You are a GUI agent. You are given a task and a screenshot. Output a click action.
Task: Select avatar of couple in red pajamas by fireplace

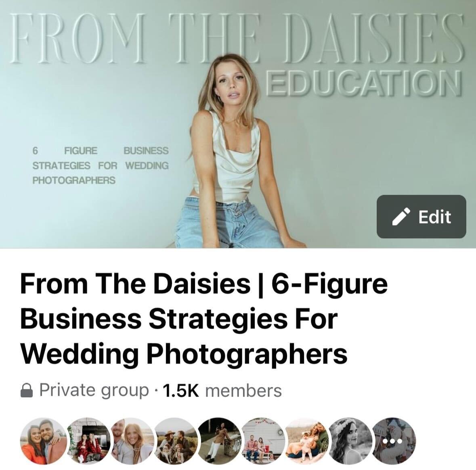click(x=88, y=441)
